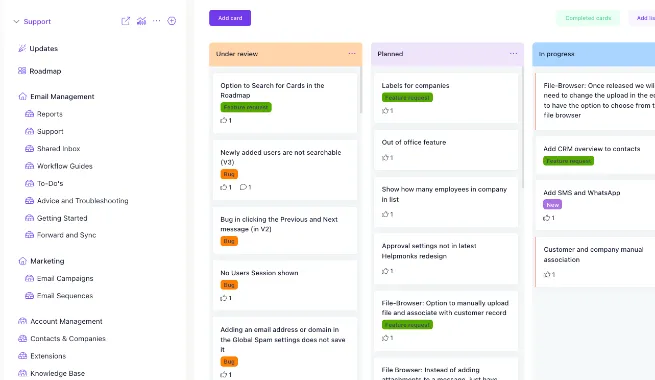The image size is (655, 380).
Task: Open the Support collection under Email Management
Action: click(x=50, y=132)
